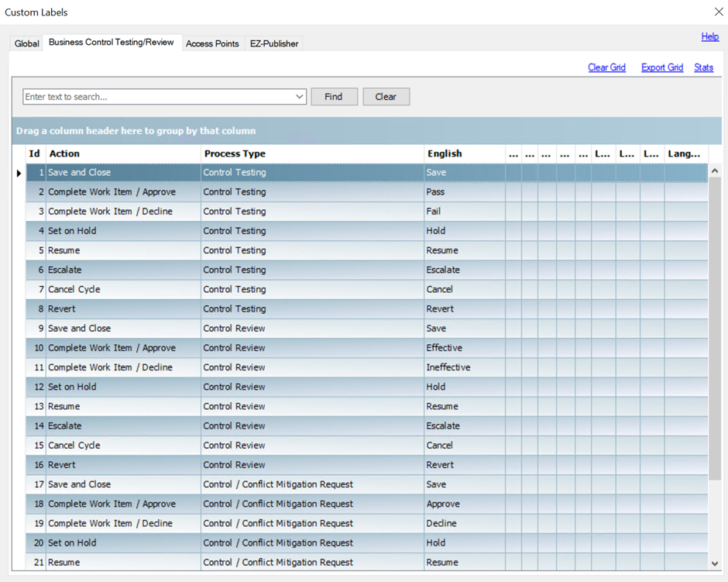Viewport: 728px width, 582px height.
Task: Select row 7 Cancel Cycle
Action: 74,289
